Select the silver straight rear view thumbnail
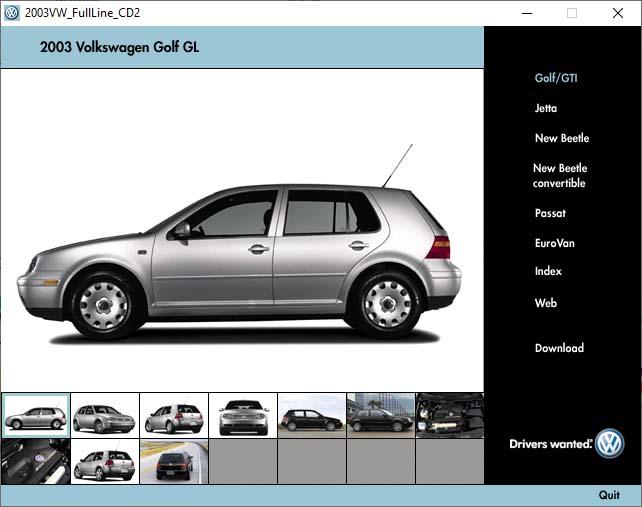The height and width of the screenshot is (507, 642). pyautogui.click(x=243, y=415)
